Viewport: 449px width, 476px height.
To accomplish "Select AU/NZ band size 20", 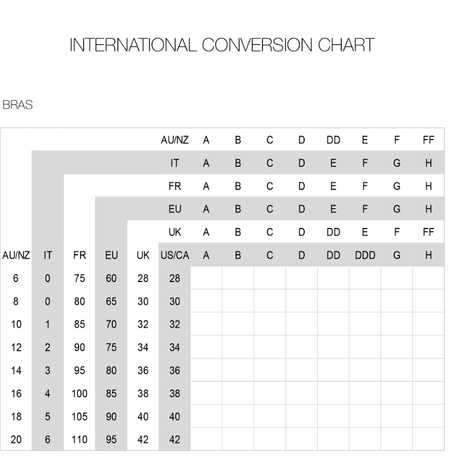I will pyautogui.click(x=16, y=440).
